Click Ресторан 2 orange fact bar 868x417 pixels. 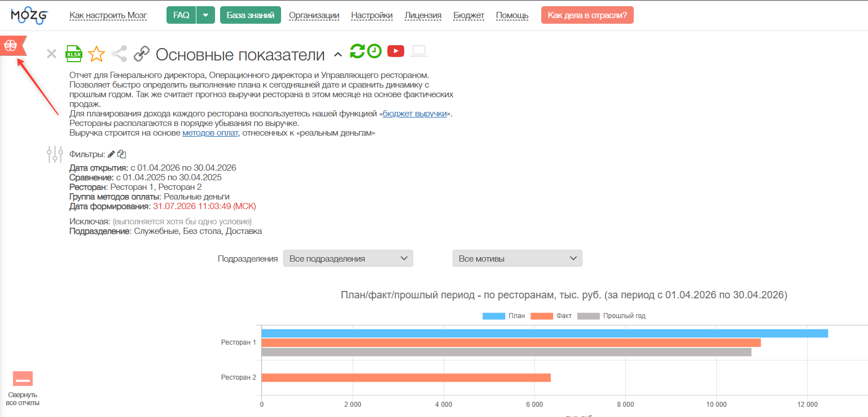406,377
